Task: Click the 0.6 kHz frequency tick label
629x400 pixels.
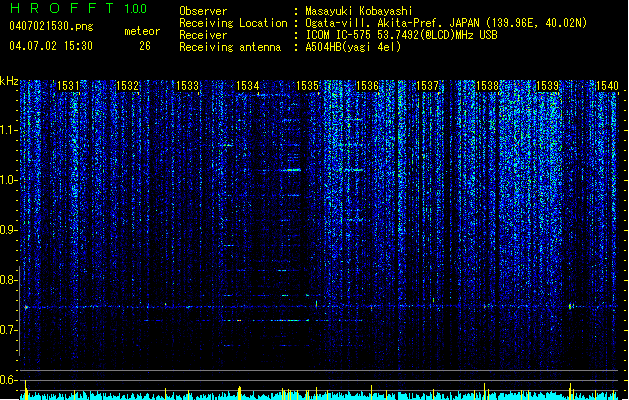Action: [x=8, y=380]
